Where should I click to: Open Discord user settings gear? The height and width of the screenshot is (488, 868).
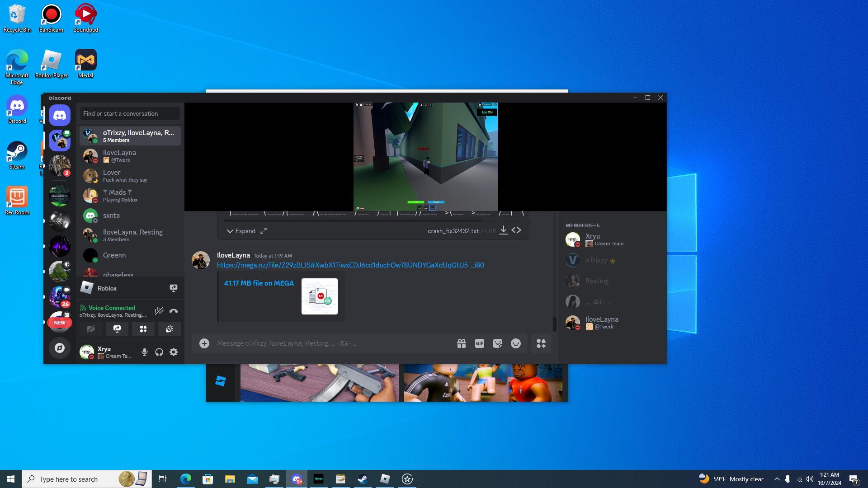pyautogui.click(x=174, y=352)
